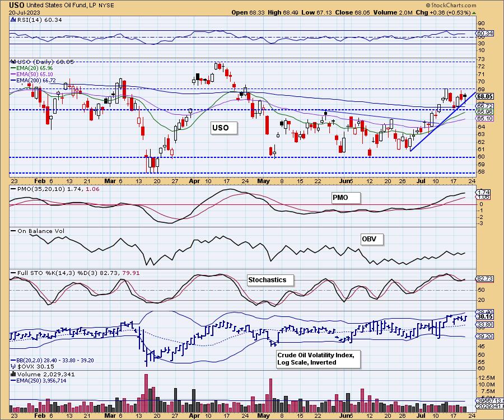Click the 60.34 RSI value tag
Screen dimensions: 504x420
click(485, 34)
